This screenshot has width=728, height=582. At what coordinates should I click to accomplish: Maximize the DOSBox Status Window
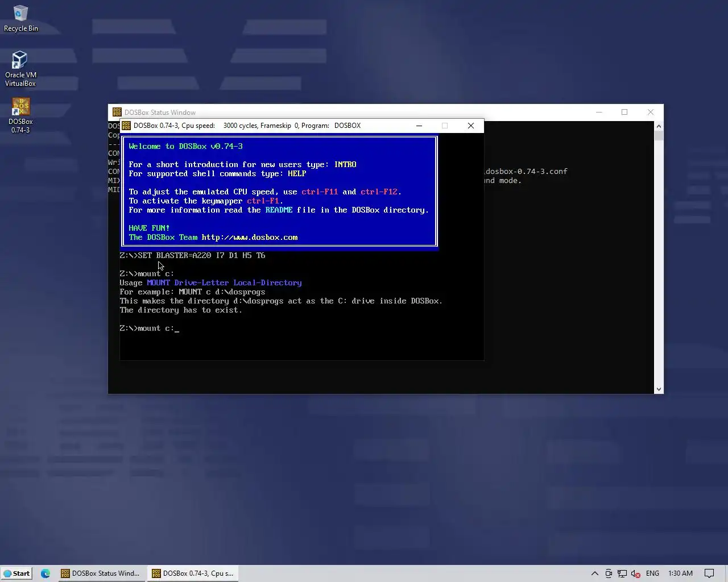624,112
